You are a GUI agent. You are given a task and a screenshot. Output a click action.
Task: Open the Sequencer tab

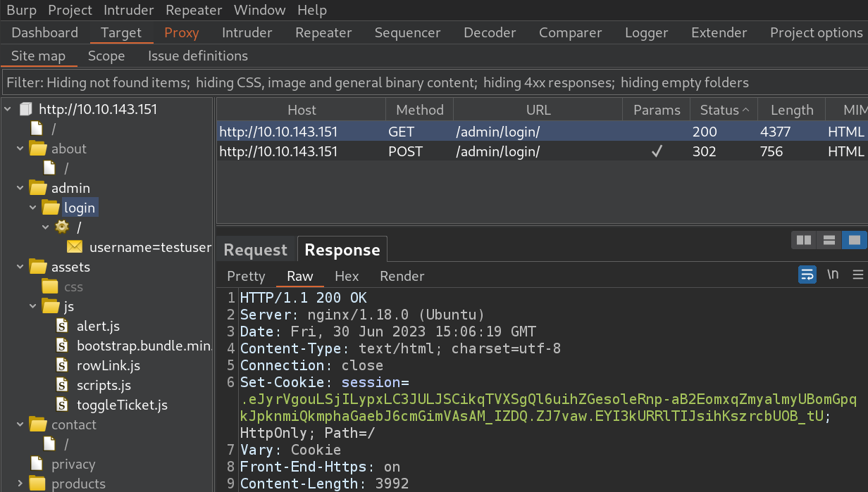click(408, 32)
